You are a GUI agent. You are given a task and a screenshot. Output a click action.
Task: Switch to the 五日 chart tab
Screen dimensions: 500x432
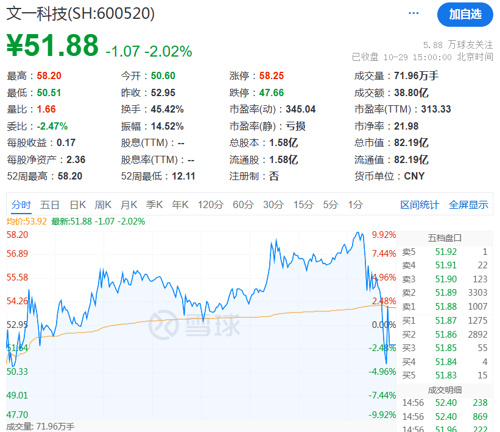[x=50, y=205]
